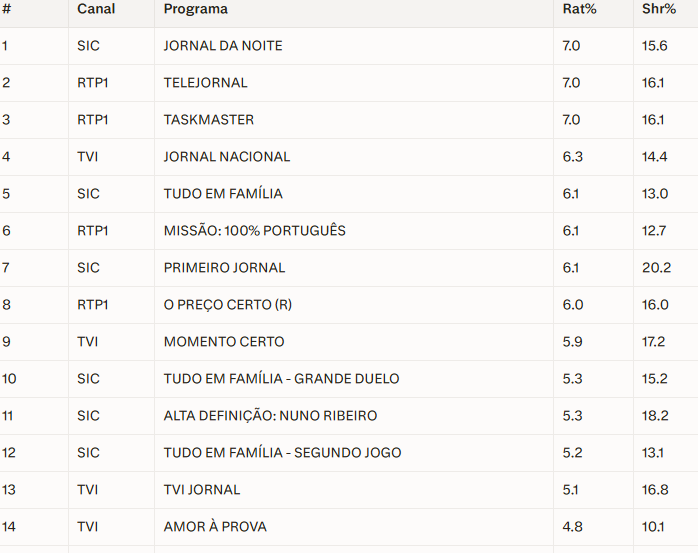Select TUDO EM FAMÍLIA - SEGUNDO JOGO
698x553 pixels.
pos(282,453)
